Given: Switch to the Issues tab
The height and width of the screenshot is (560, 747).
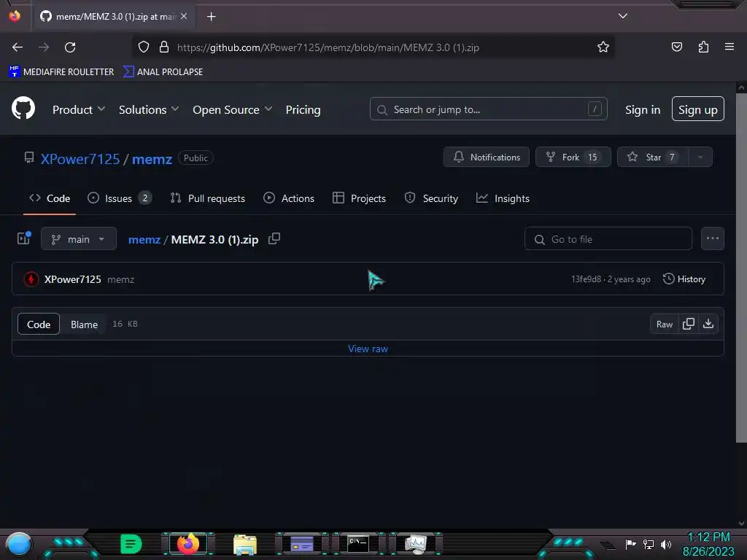Looking at the screenshot, I should pos(120,198).
